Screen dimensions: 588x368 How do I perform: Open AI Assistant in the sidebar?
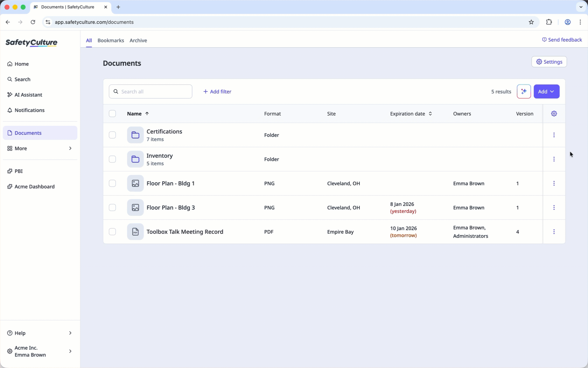click(x=40, y=95)
